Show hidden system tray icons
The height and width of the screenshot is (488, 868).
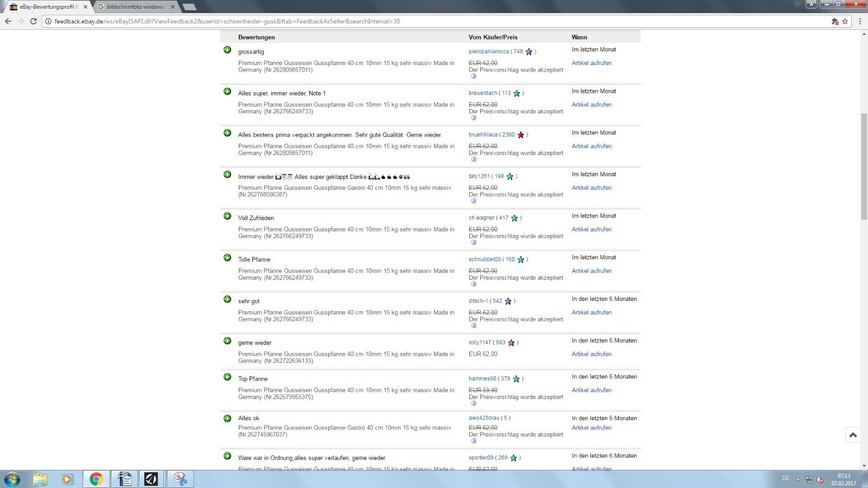(798, 479)
